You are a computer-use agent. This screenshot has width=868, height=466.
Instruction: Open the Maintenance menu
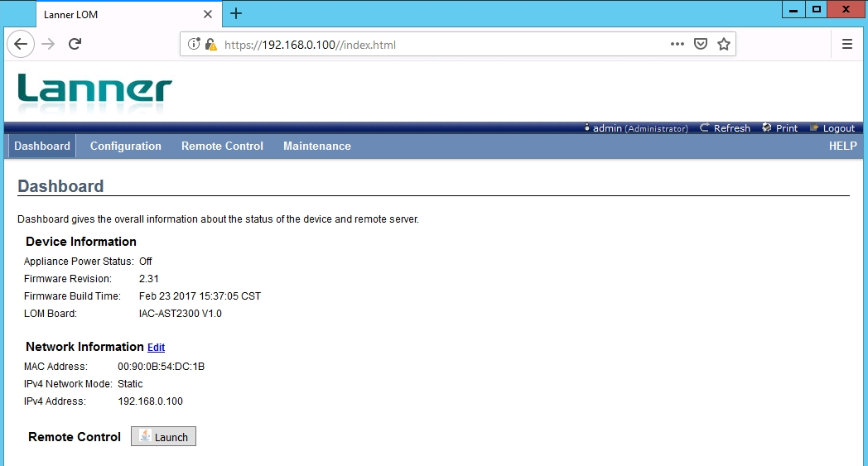click(x=317, y=147)
